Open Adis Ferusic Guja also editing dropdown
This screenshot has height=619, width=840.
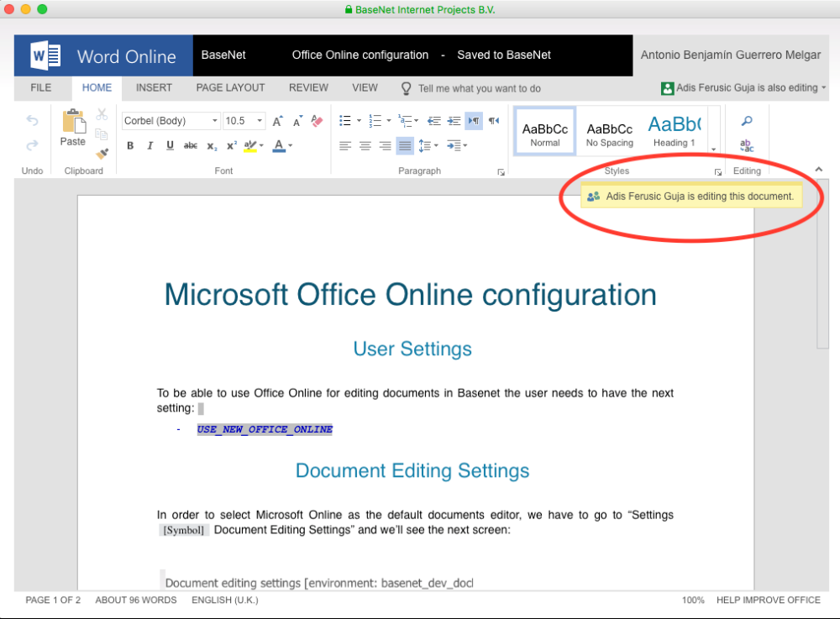(743, 88)
